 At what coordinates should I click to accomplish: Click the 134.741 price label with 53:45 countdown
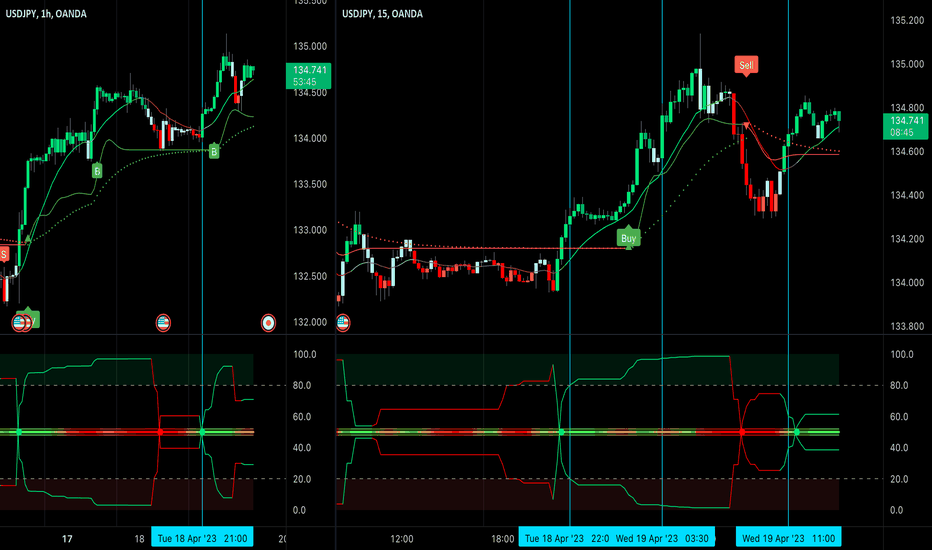[308, 76]
